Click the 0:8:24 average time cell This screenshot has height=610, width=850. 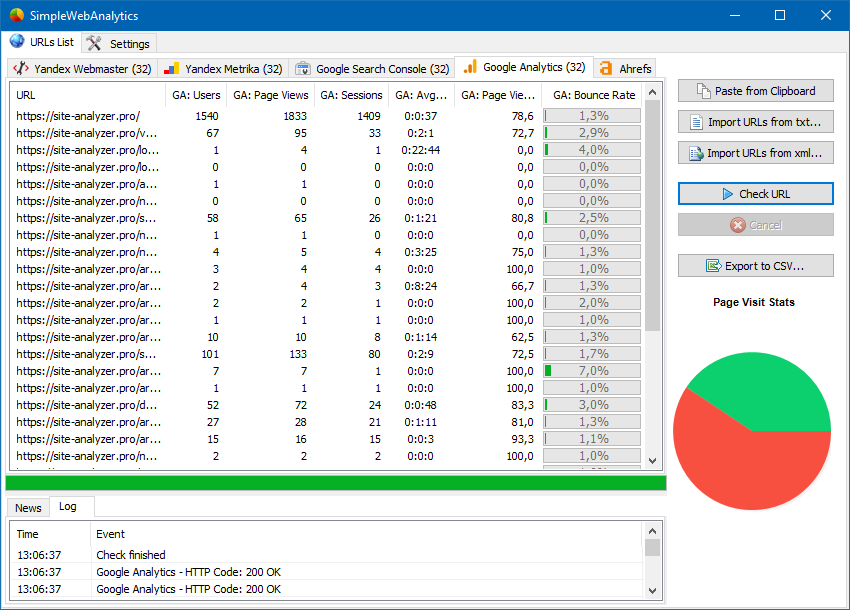pyautogui.click(x=421, y=286)
